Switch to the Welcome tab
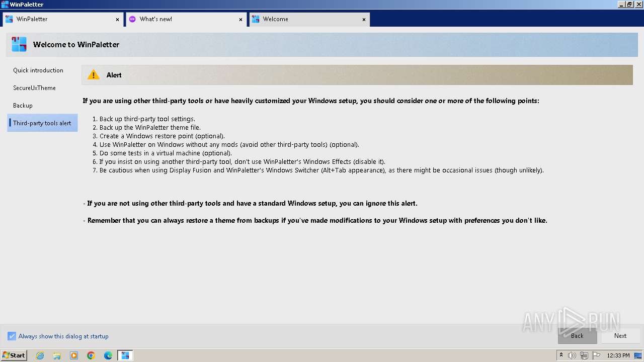 [x=309, y=19]
